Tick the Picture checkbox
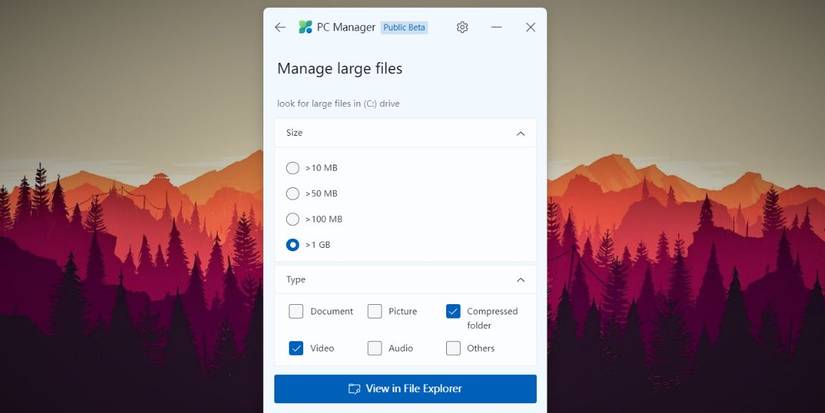This screenshot has height=413, width=825. click(375, 311)
